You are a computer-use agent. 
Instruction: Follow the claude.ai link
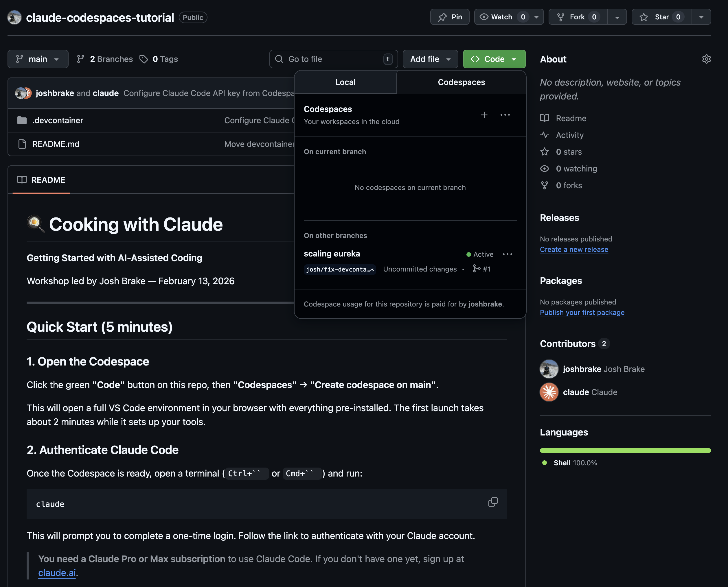(57, 573)
